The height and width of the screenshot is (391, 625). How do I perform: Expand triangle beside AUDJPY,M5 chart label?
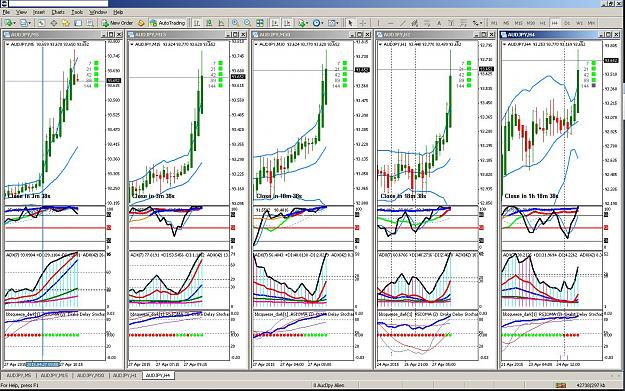pos(8,44)
